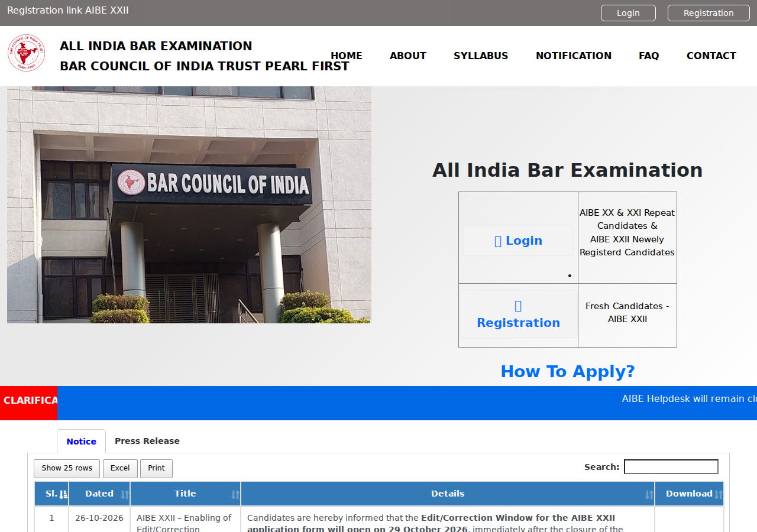This screenshot has height=532, width=757.
Task: Open the ABOUT page from navigation
Action: point(408,56)
